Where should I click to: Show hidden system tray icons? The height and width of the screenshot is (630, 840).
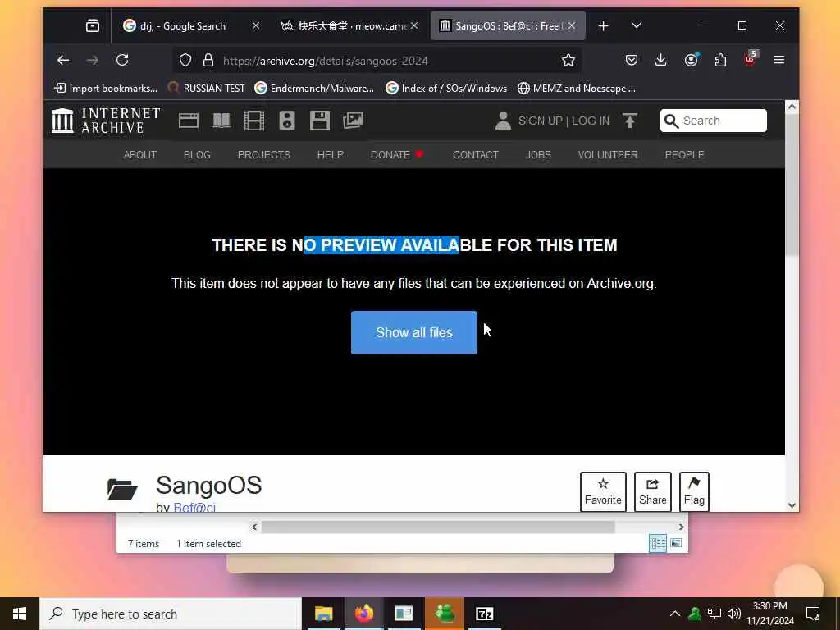[x=675, y=614]
